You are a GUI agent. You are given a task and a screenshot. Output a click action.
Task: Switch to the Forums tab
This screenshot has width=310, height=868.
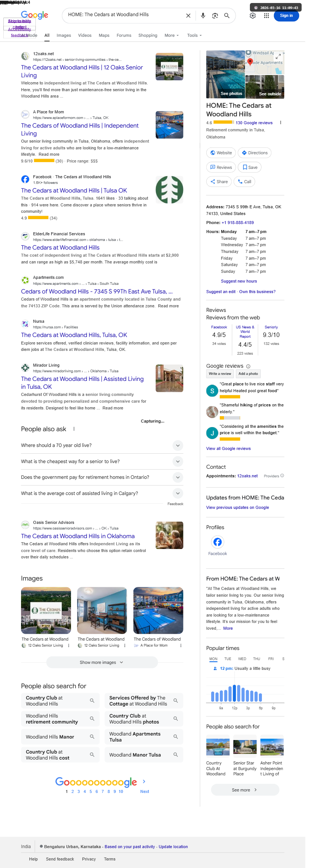click(x=124, y=35)
